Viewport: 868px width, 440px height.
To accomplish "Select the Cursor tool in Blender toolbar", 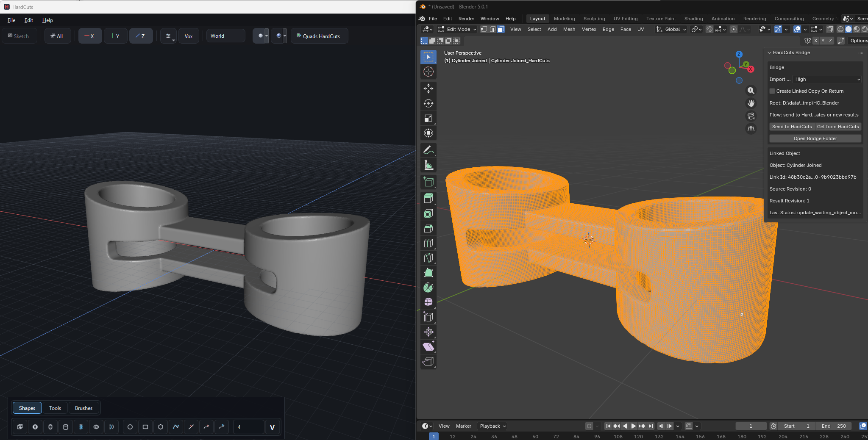I will 428,72.
